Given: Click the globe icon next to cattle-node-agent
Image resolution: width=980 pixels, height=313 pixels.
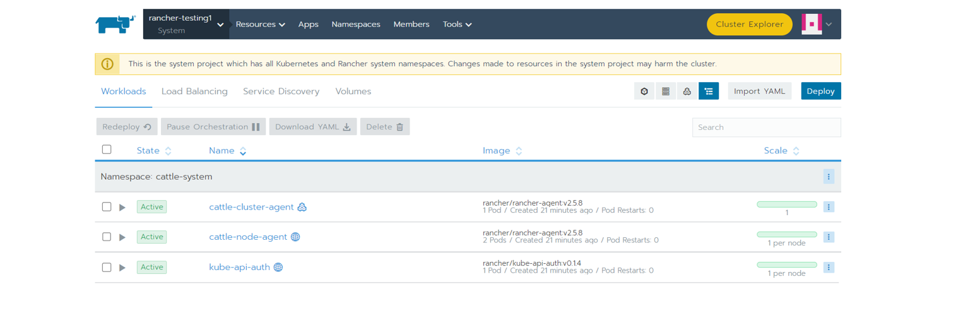Looking at the screenshot, I should click(295, 237).
